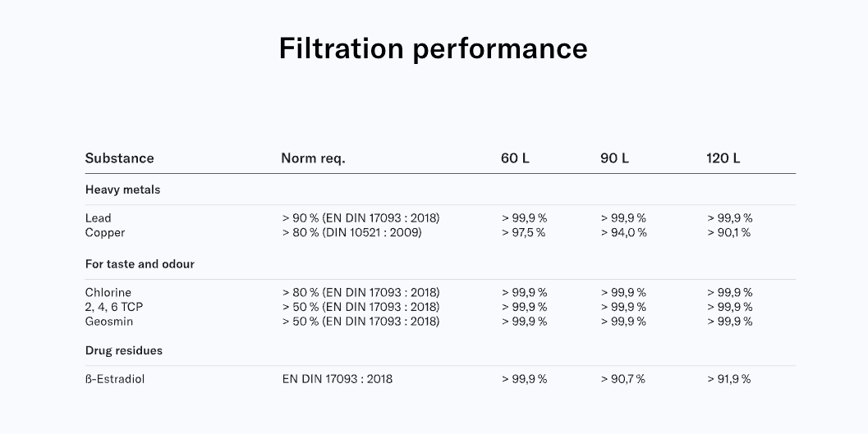Select the 60 L column header
This screenshot has height=434, width=868.
[x=515, y=158]
